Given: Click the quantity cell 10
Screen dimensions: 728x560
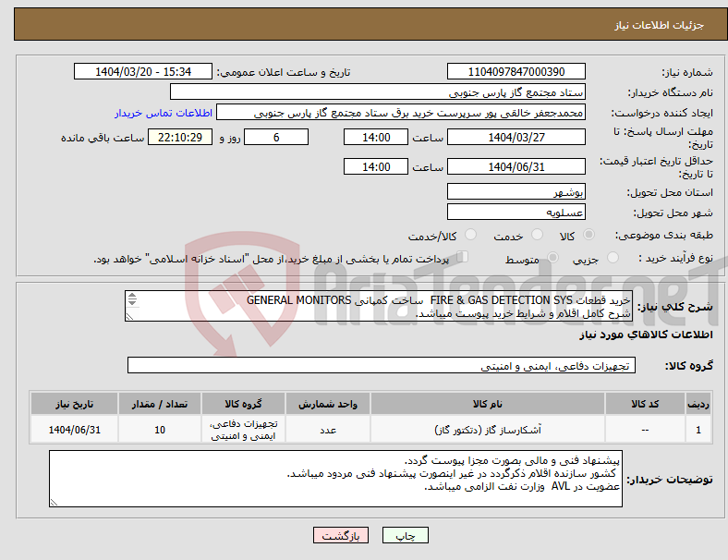Looking at the screenshot, I should coord(160,430).
